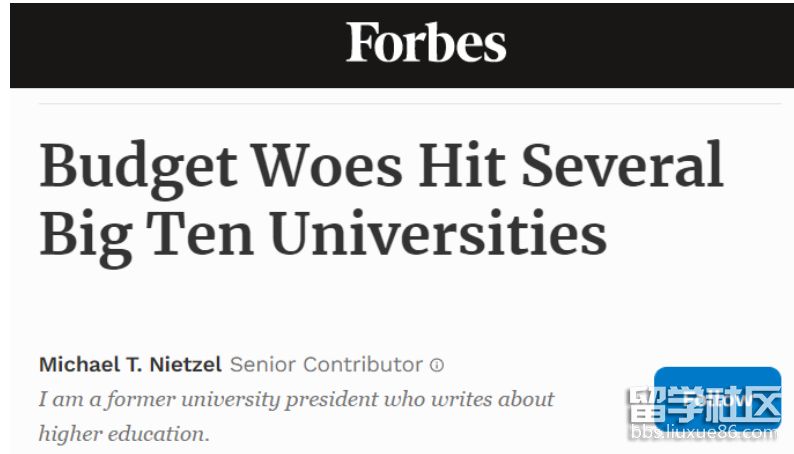Click the headline line 'Budget Woes Hit Several'
The image size is (794, 454).
point(381,165)
